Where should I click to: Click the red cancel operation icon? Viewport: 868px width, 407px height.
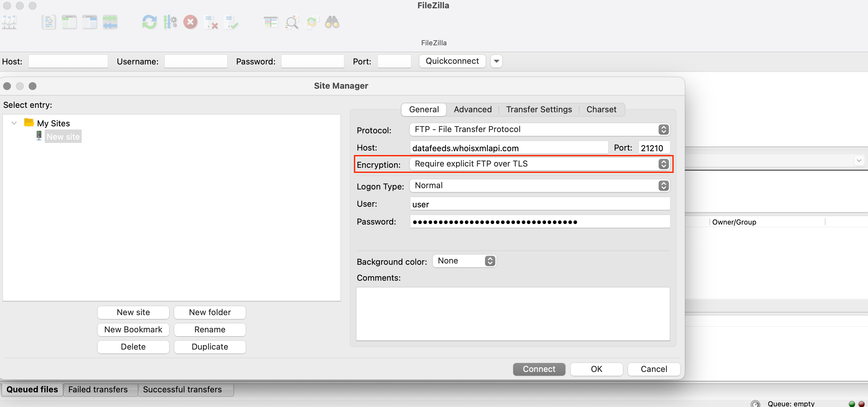click(191, 22)
